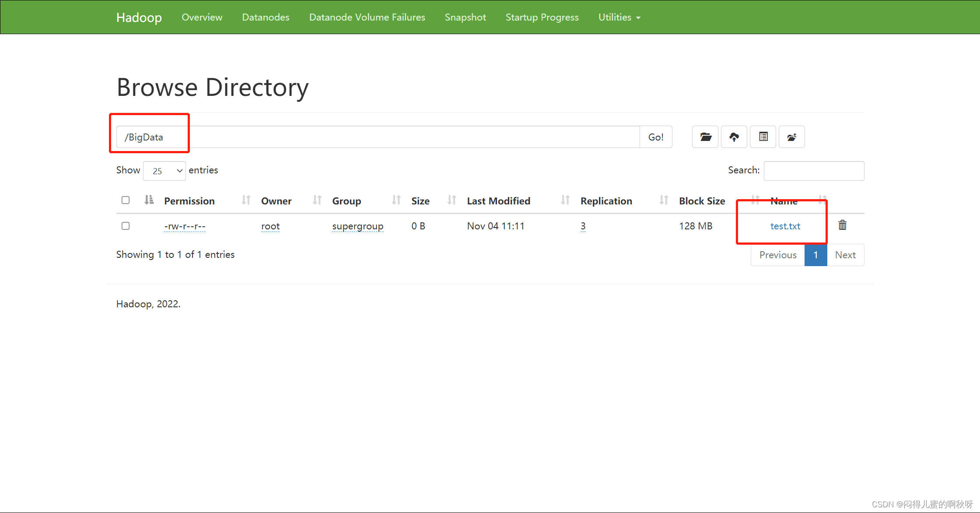980x513 pixels.
Task: Open the Snapshot menu item
Action: coord(465,17)
